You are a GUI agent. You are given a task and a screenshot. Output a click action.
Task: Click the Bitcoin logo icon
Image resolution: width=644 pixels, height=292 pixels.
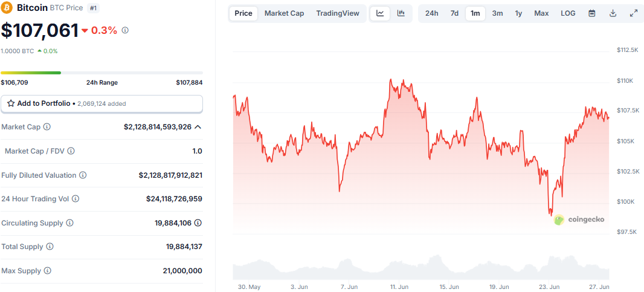(x=7, y=7)
